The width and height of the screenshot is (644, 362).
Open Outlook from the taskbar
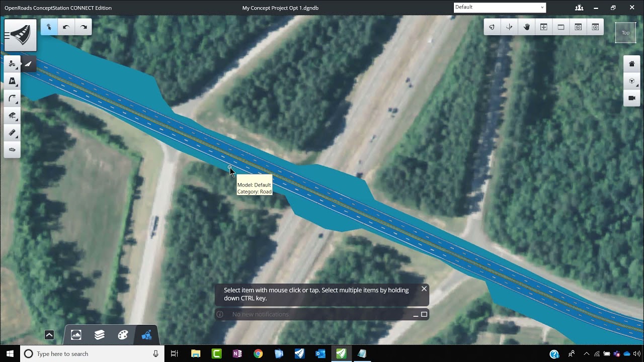click(320, 354)
